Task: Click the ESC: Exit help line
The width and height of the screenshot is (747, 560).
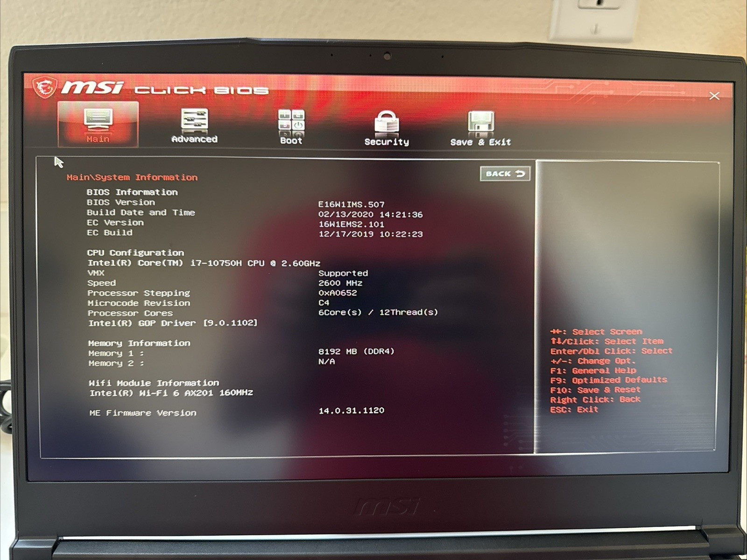Action: [574, 410]
